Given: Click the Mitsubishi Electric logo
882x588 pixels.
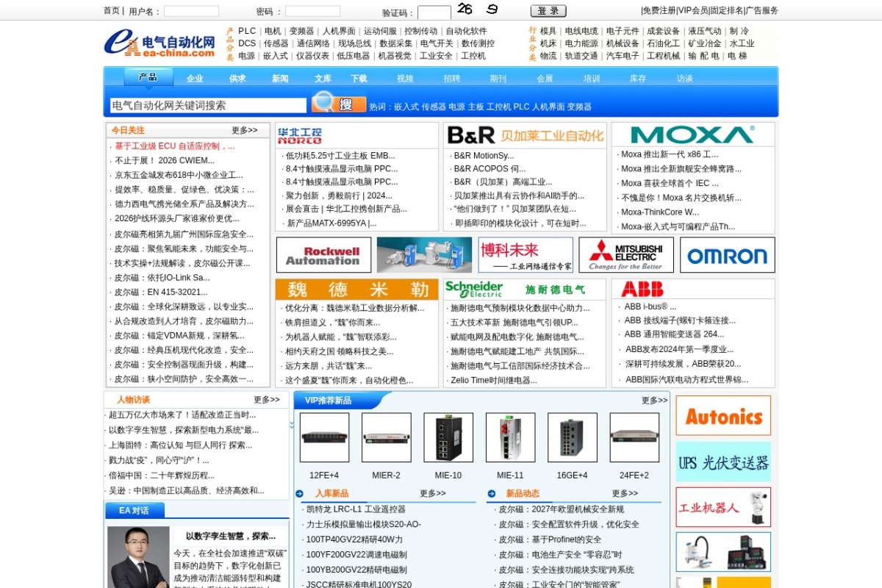Looking at the screenshot, I should click(x=626, y=255).
